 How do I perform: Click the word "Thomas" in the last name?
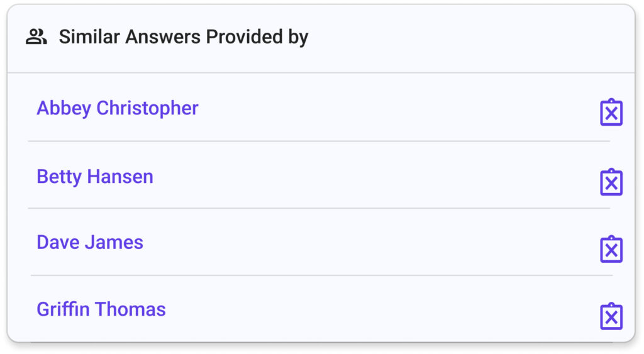(131, 309)
